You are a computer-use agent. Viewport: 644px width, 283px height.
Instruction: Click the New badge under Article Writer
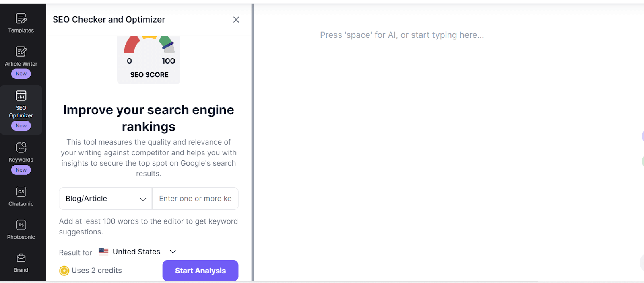pyautogui.click(x=21, y=74)
